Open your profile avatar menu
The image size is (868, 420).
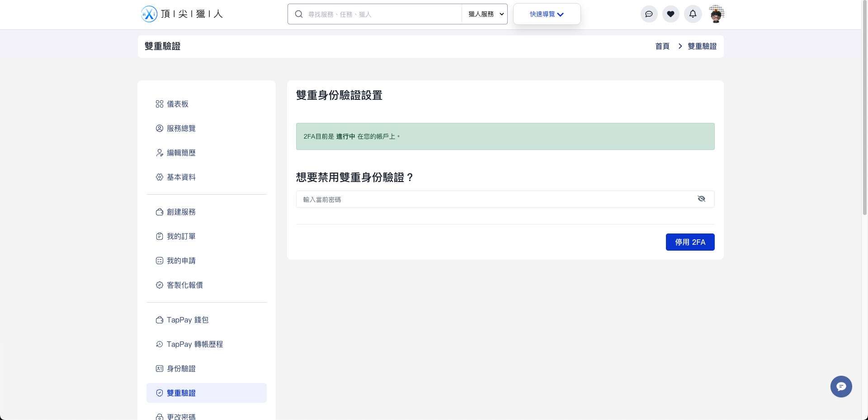[x=716, y=14]
